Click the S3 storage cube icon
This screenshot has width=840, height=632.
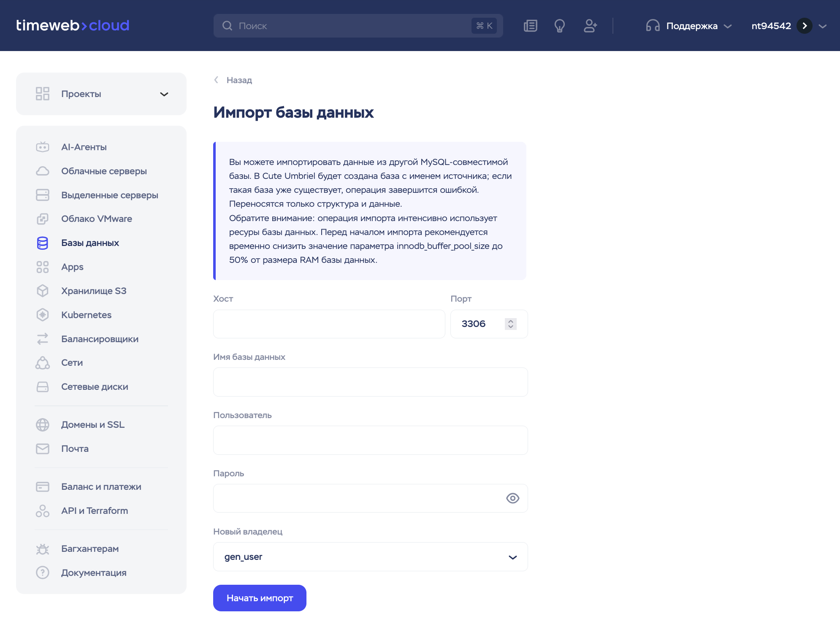(43, 291)
